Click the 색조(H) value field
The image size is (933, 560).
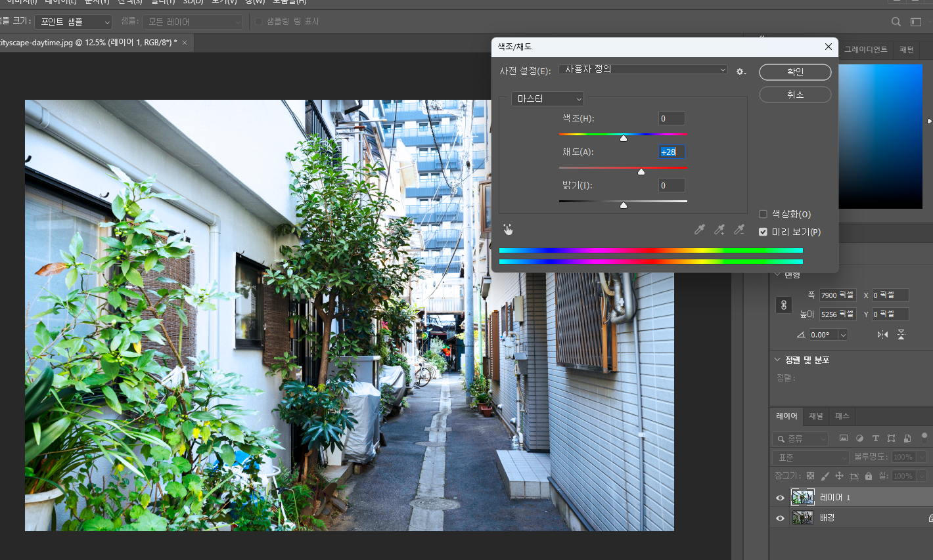coord(671,118)
